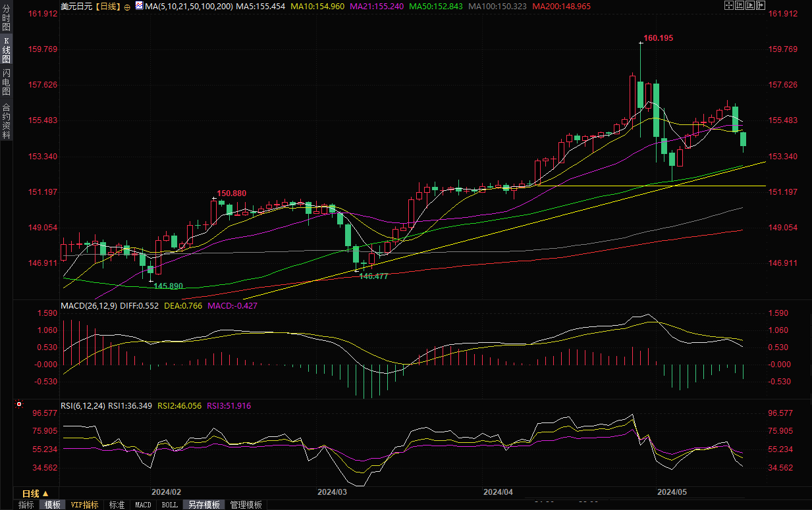Click the small circle icon after 【日线】
The width and height of the screenshot is (812, 510).
(x=127, y=6)
